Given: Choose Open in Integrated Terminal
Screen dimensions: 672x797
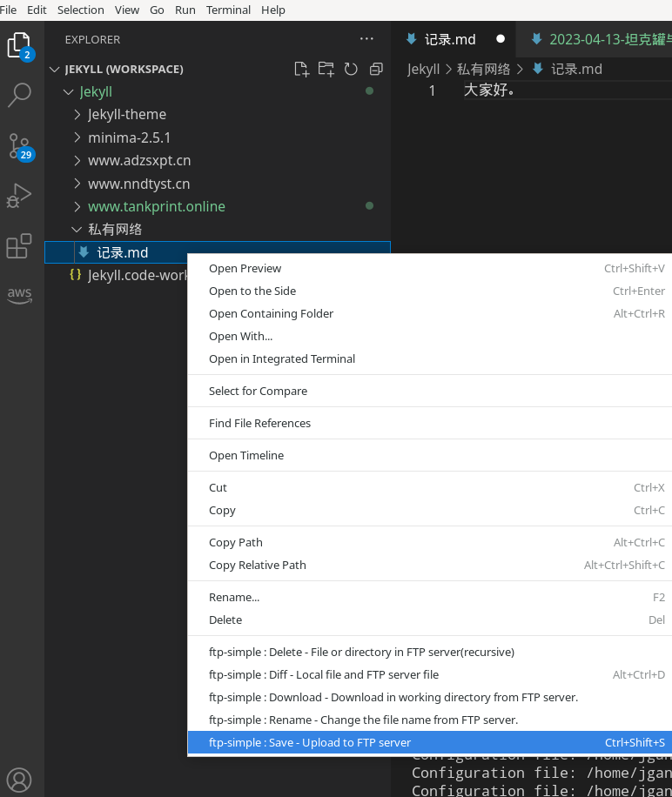Looking at the screenshot, I should tap(429, 358).
